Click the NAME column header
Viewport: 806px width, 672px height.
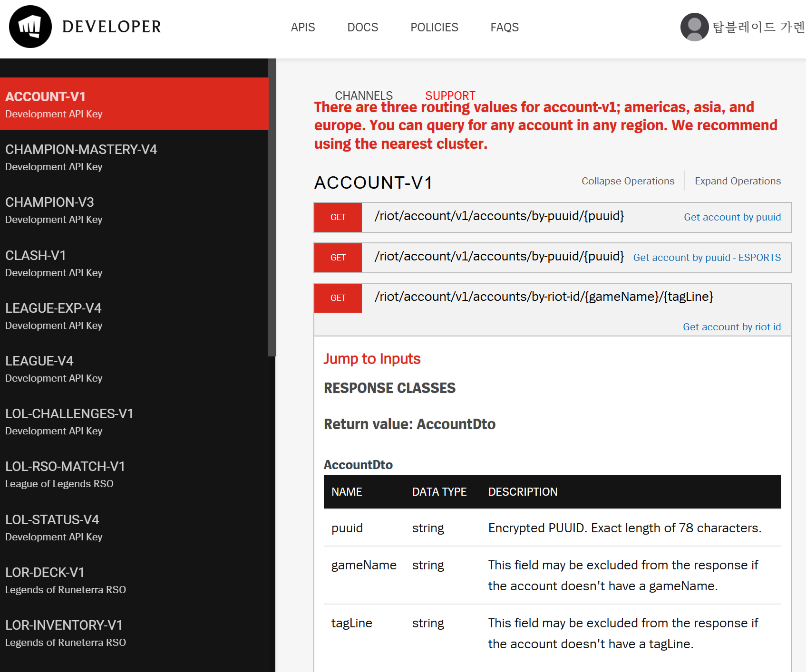pos(347,492)
